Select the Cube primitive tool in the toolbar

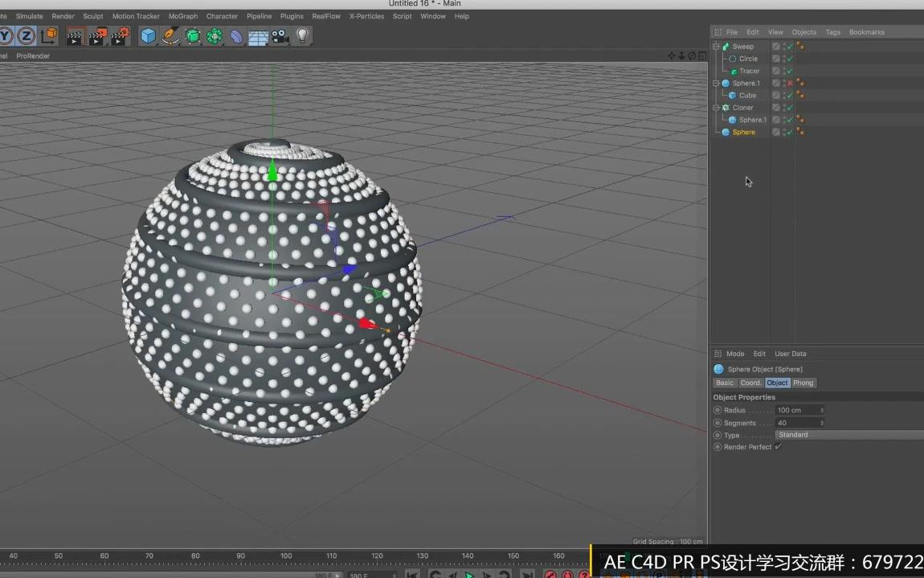147,36
